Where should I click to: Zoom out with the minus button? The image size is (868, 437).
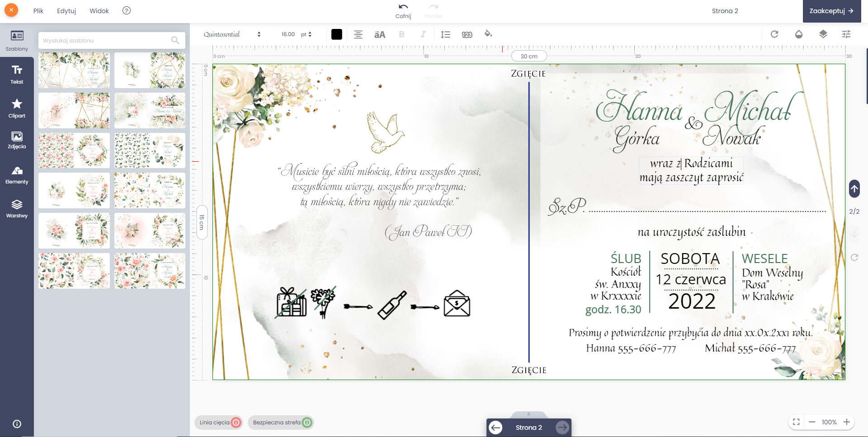pos(812,422)
